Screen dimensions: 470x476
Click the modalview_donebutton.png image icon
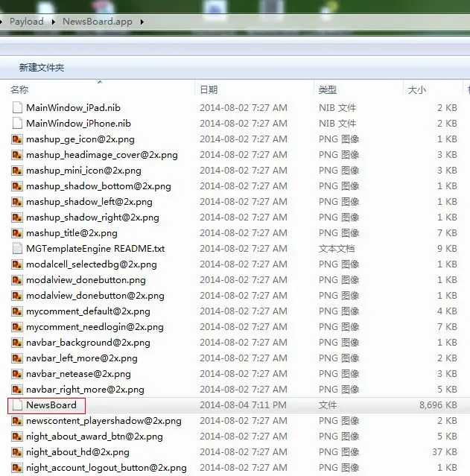pos(17,280)
